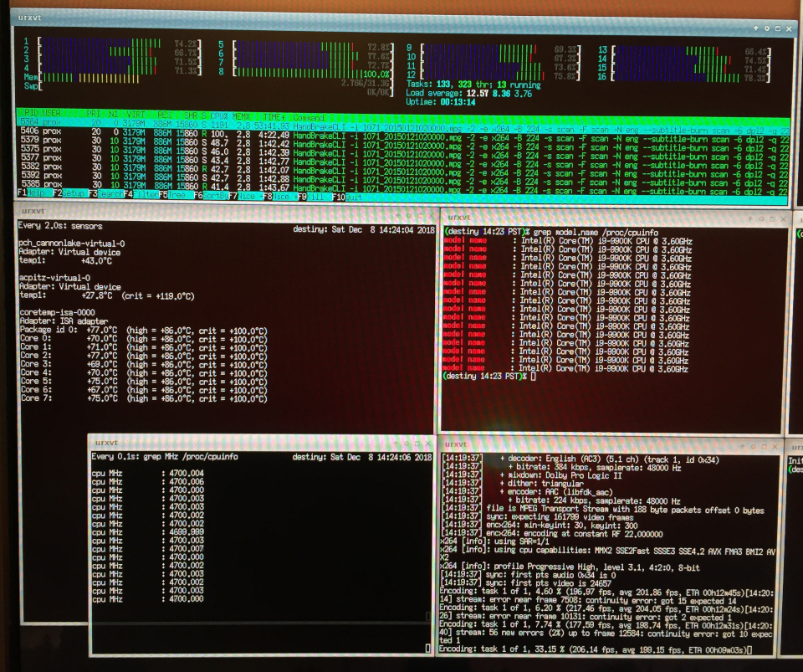Click the titlebar of the sensors urxvt window
Viewport: 803px width, 672px height.
(x=225, y=212)
